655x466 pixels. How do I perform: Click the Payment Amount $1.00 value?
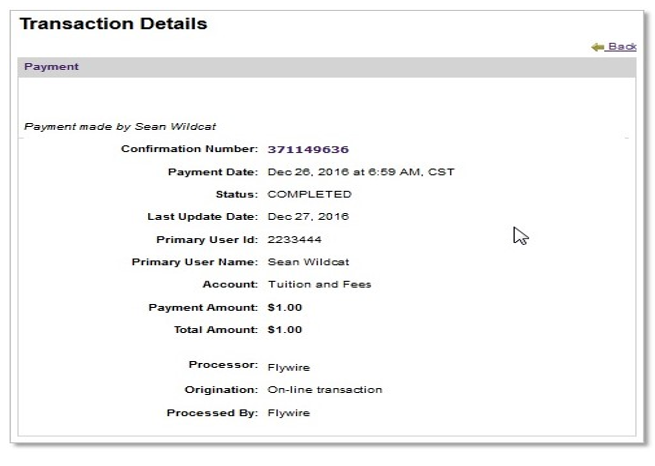(x=285, y=308)
